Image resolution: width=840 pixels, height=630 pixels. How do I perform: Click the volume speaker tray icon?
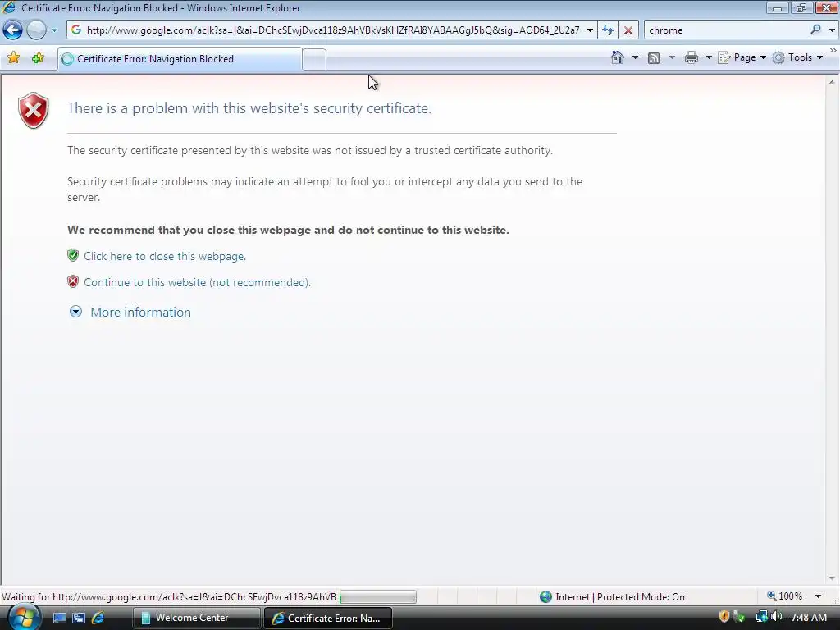777,617
